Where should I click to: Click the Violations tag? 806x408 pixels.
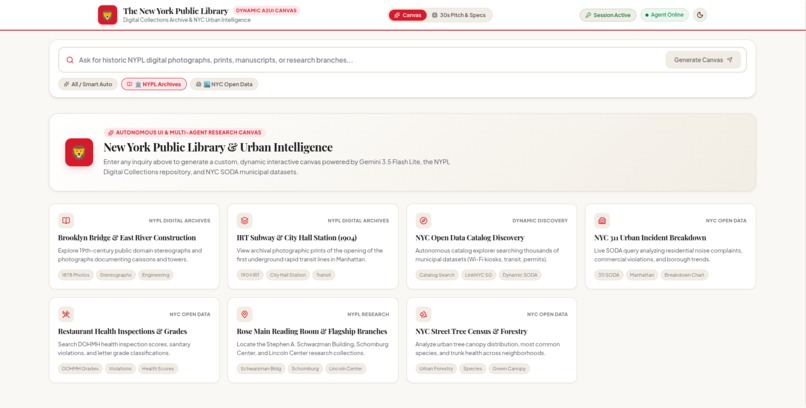pyautogui.click(x=120, y=368)
